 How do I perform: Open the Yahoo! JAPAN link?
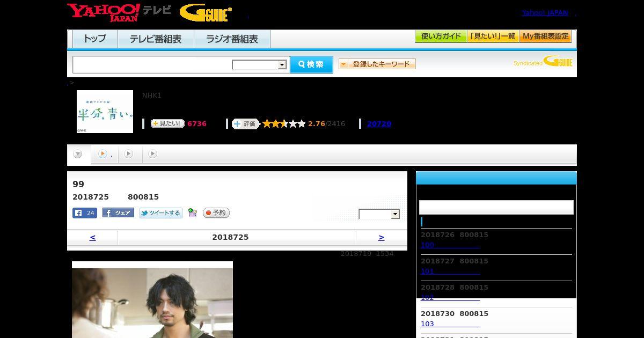point(545,13)
